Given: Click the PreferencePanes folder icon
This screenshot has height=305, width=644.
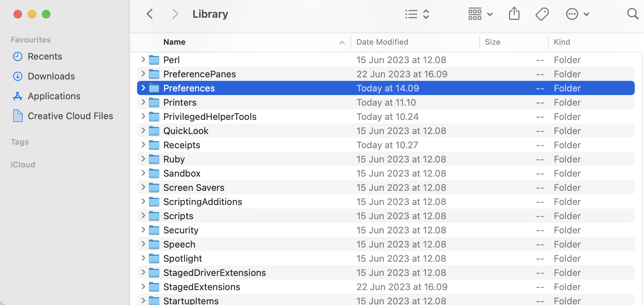Looking at the screenshot, I should tap(154, 74).
